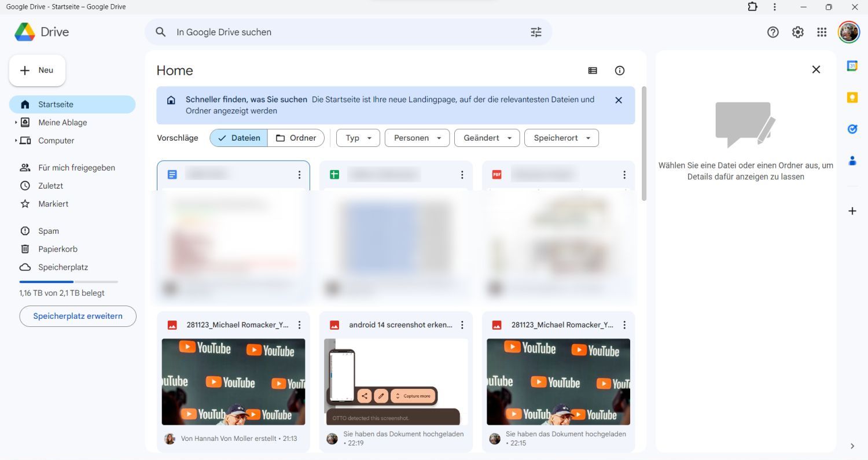868x460 pixels.
Task: Open Google Keep in side panel
Action: (x=852, y=98)
